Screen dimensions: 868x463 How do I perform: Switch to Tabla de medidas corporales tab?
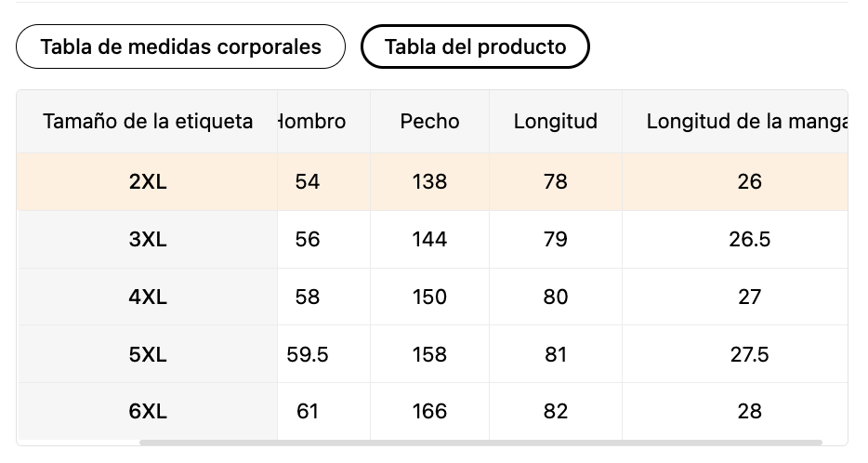180,46
